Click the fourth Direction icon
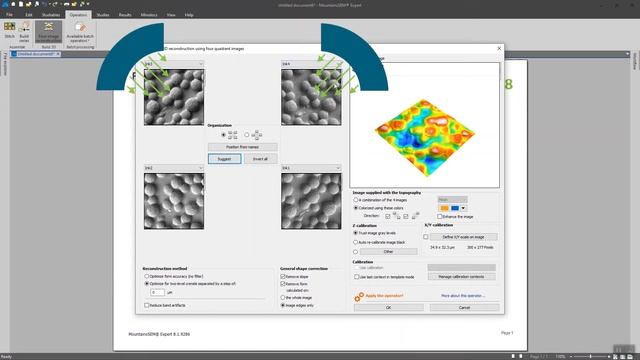This screenshot has height=360, width=640. (416, 216)
